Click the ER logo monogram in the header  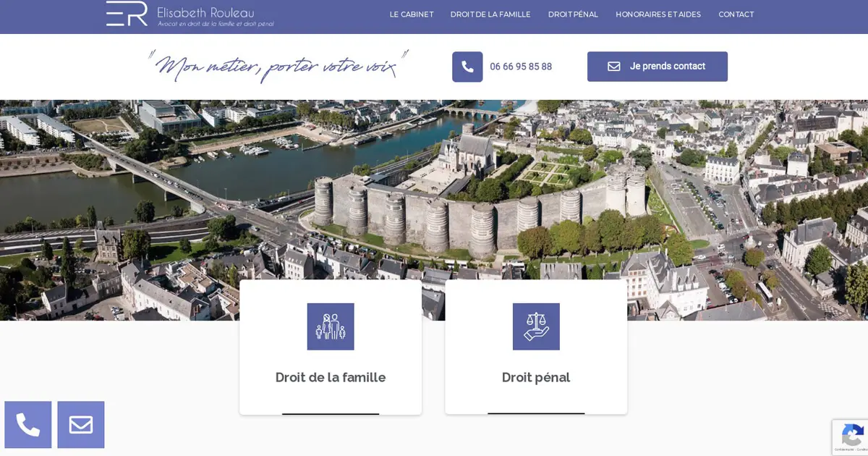click(x=127, y=14)
